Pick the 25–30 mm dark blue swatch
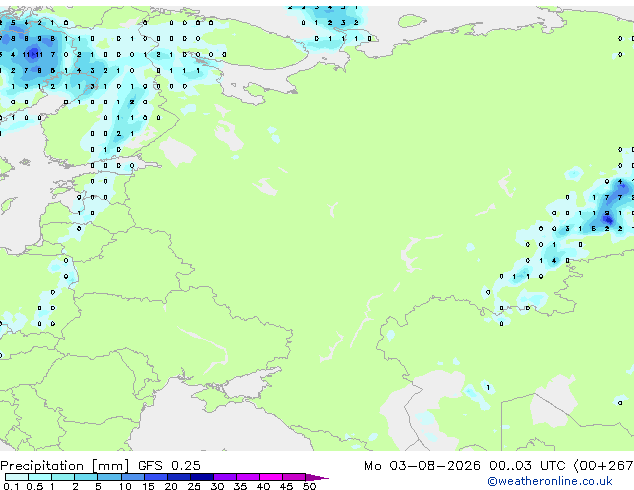This screenshot has height=490, width=634. coord(202,477)
